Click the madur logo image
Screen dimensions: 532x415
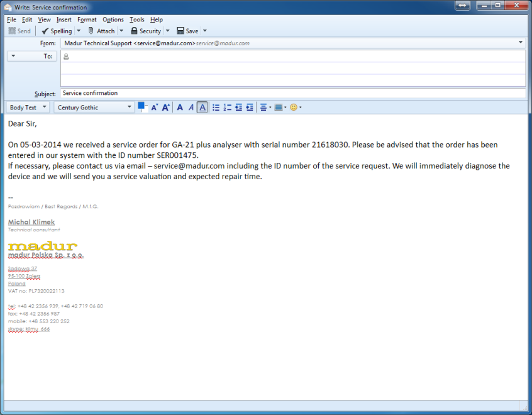(43, 246)
